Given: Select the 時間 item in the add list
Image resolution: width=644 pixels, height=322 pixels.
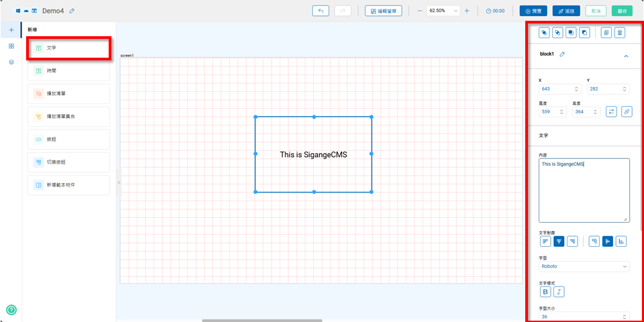Looking at the screenshot, I should (x=68, y=70).
